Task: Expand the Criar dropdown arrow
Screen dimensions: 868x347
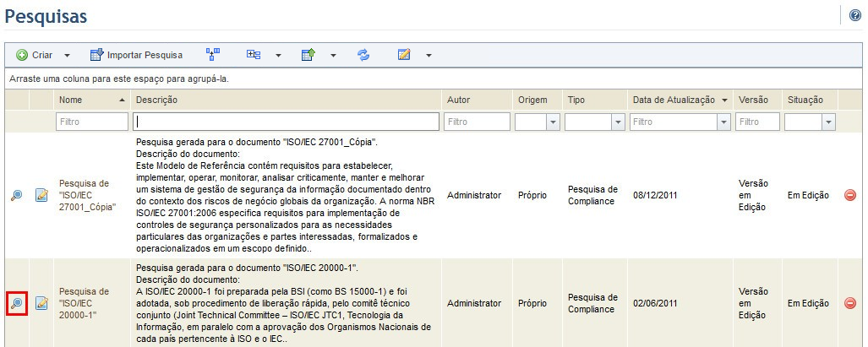Action: [x=67, y=55]
